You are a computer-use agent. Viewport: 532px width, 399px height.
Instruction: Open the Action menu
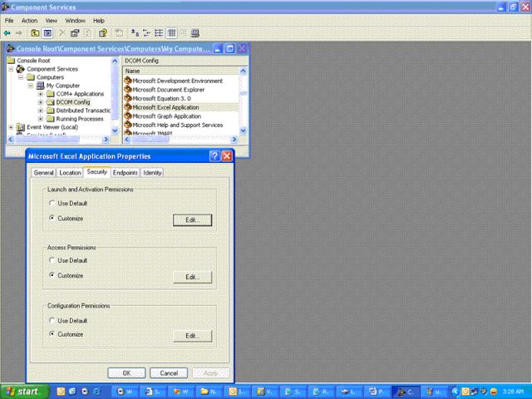tap(30, 21)
